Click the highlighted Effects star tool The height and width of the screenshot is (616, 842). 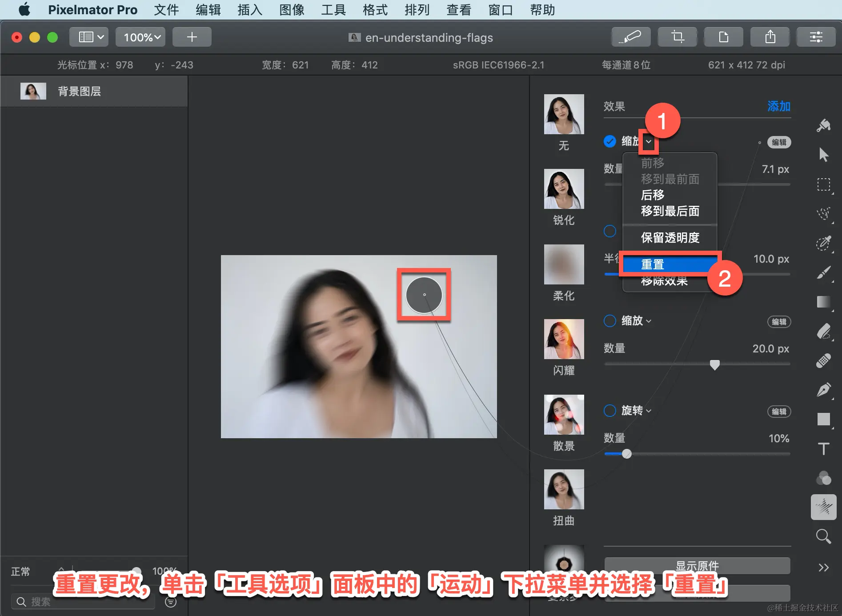click(823, 507)
